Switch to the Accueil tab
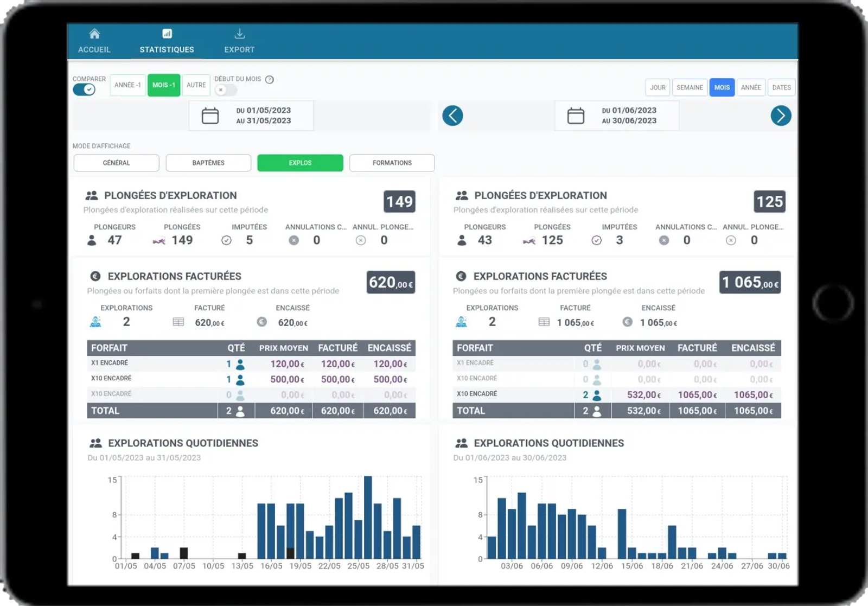This screenshot has height=606, width=868. click(94, 41)
